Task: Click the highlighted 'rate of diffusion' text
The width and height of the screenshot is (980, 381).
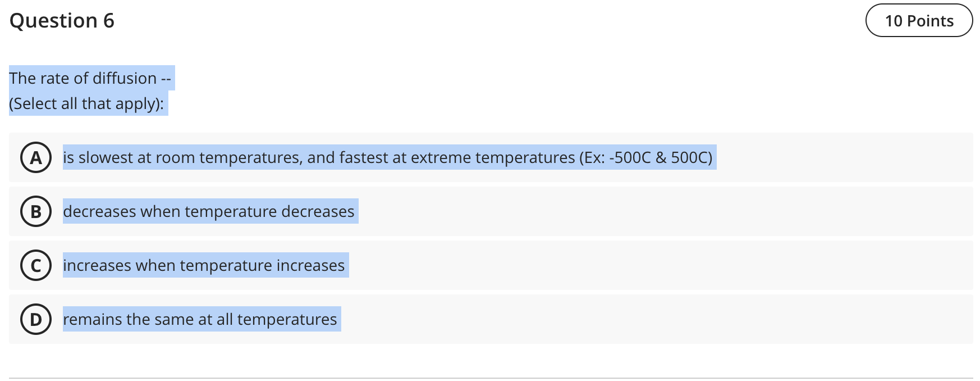Action: [x=90, y=78]
